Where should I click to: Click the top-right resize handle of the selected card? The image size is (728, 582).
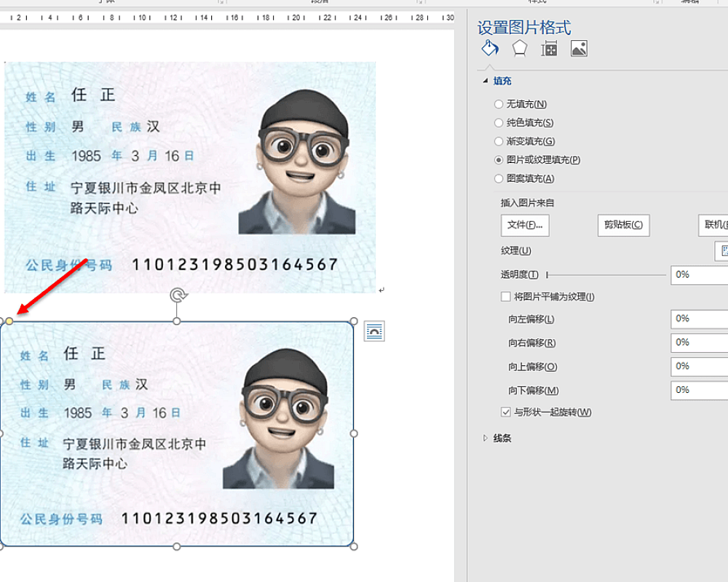coord(354,321)
